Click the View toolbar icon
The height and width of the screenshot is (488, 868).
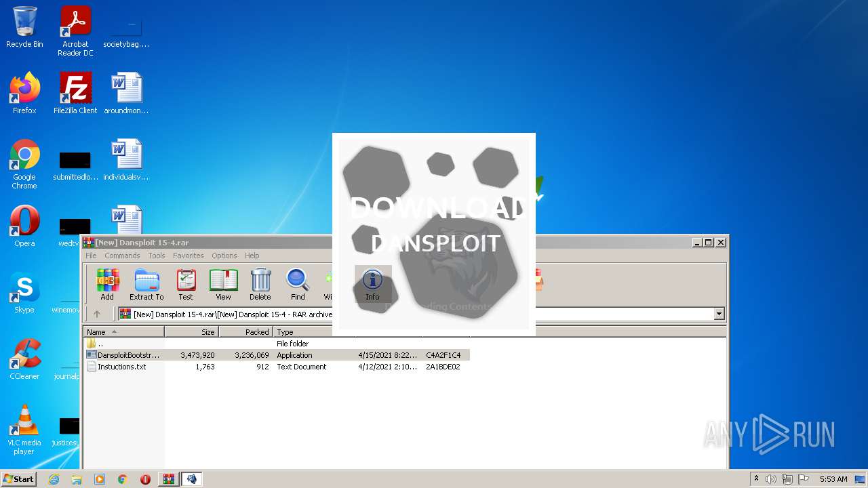[x=223, y=284]
